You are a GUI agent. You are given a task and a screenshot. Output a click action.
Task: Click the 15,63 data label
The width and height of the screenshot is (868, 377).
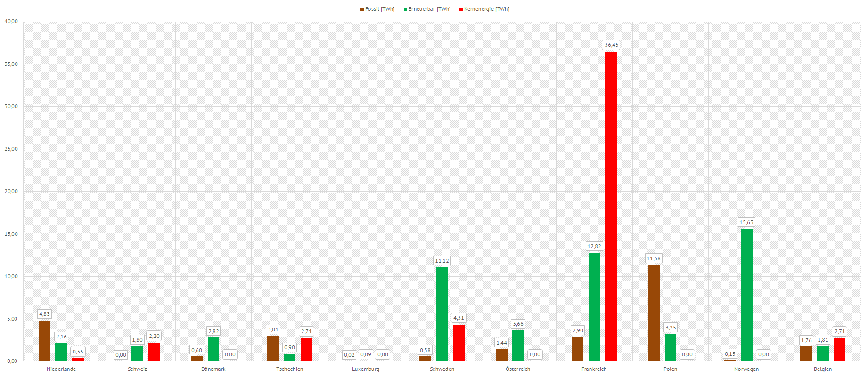pyautogui.click(x=746, y=223)
